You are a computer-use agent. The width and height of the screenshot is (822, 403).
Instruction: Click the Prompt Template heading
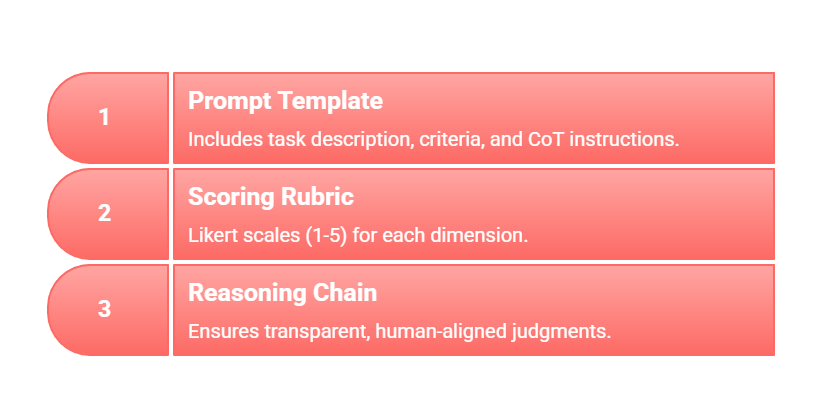pyautogui.click(x=285, y=101)
